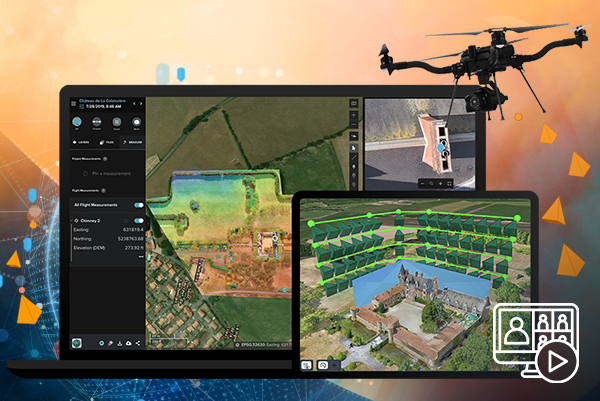The image size is (600, 401).
Task: Select the fourth circular map layer icon
Action: pyautogui.click(x=135, y=124)
